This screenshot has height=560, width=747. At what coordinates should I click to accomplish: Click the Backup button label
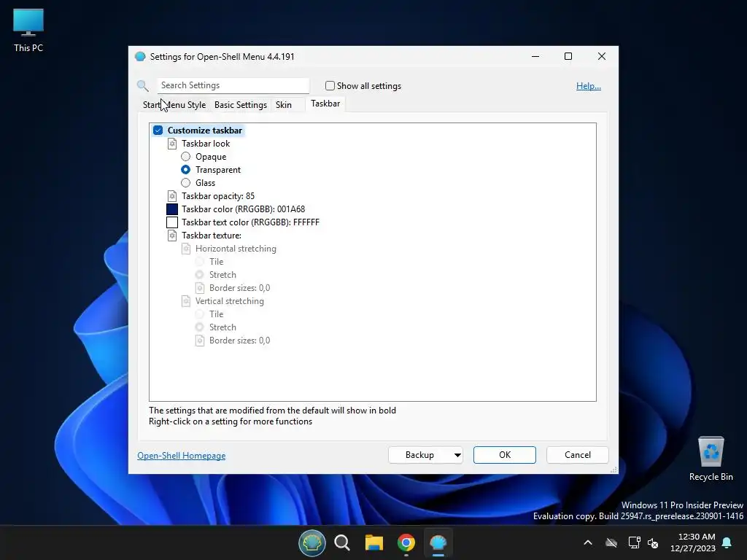(x=419, y=455)
